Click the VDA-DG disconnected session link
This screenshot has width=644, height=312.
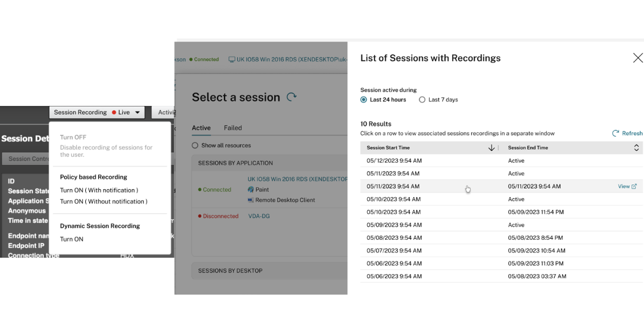[x=259, y=216]
